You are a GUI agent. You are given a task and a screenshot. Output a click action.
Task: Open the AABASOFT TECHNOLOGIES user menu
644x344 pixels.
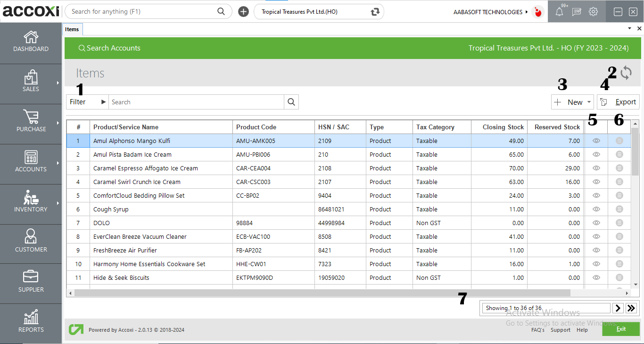pos(490,12)
